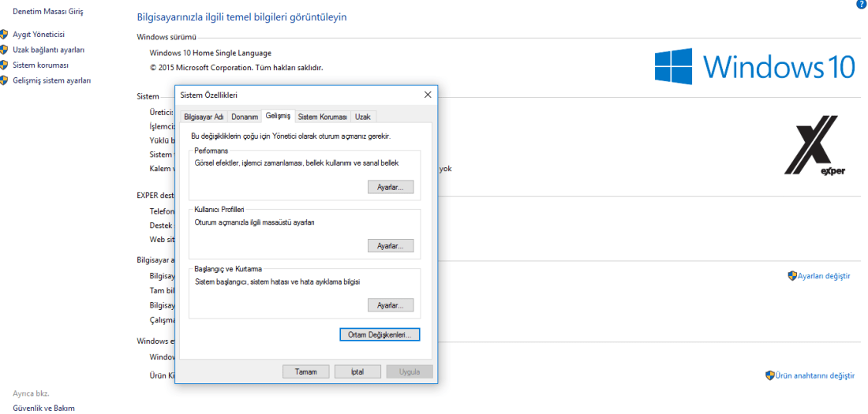
Task: Go to Denetim Masası Giriş
Action: 48,12
